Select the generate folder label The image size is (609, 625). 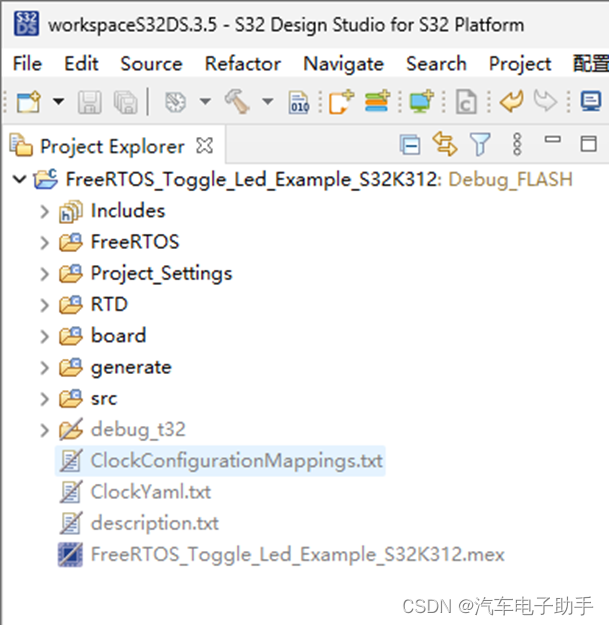pos(131,368)
